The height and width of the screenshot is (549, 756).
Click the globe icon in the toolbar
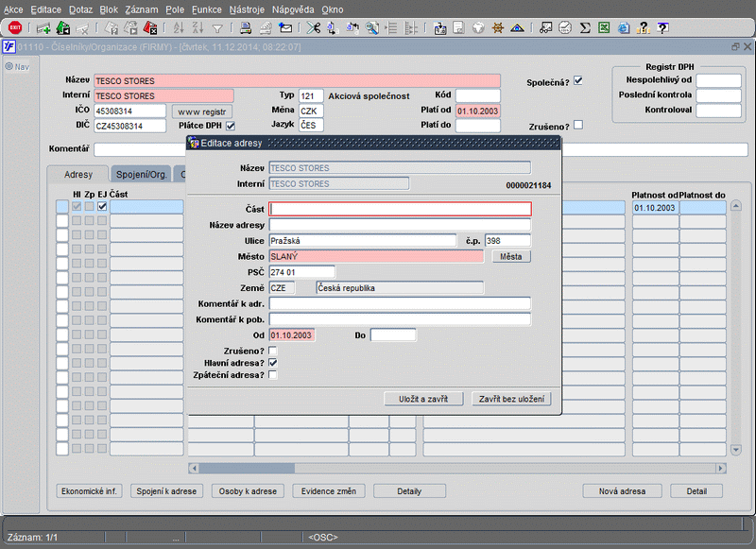click(x=478, y=28)
